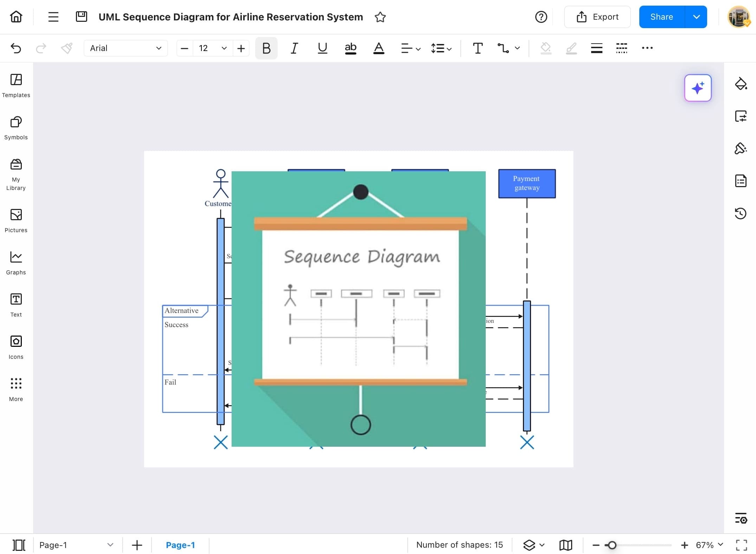
Task: Enable italic formatting
Action: (x=294, y=48)
